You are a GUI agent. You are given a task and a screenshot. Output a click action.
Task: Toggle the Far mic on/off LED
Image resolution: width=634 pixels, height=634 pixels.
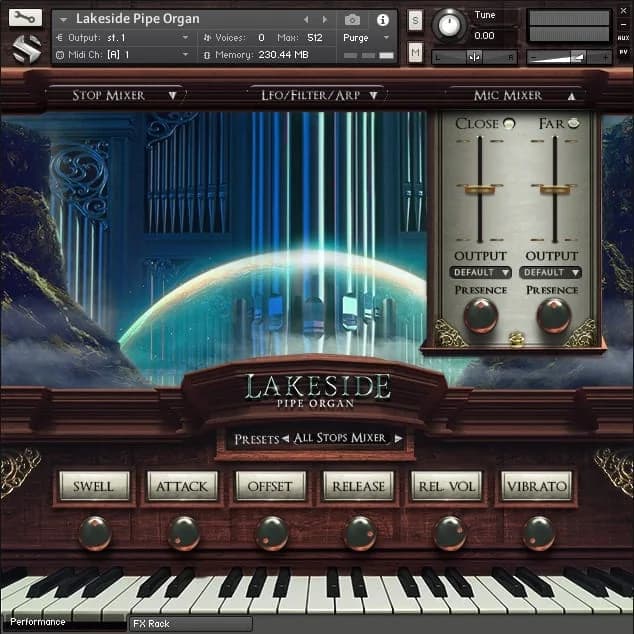573,123
